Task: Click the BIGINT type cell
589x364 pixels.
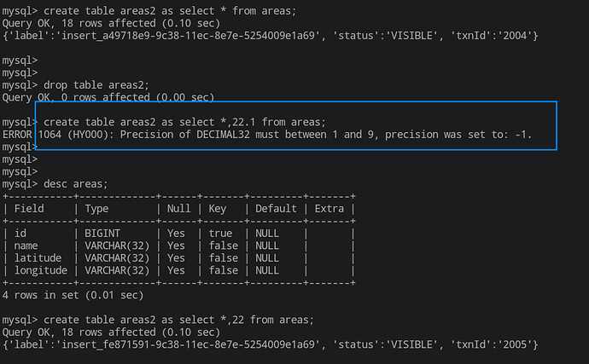Action: (103, 234)
